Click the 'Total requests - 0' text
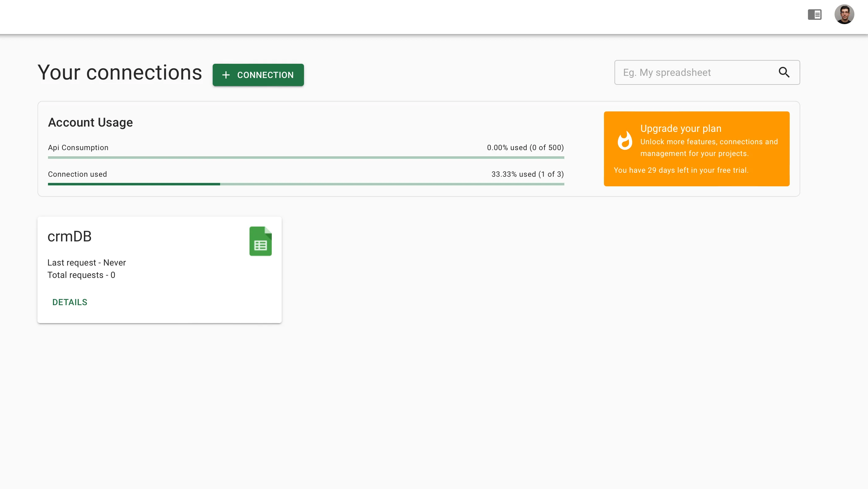868x489 pixels. tap(81, 275)
